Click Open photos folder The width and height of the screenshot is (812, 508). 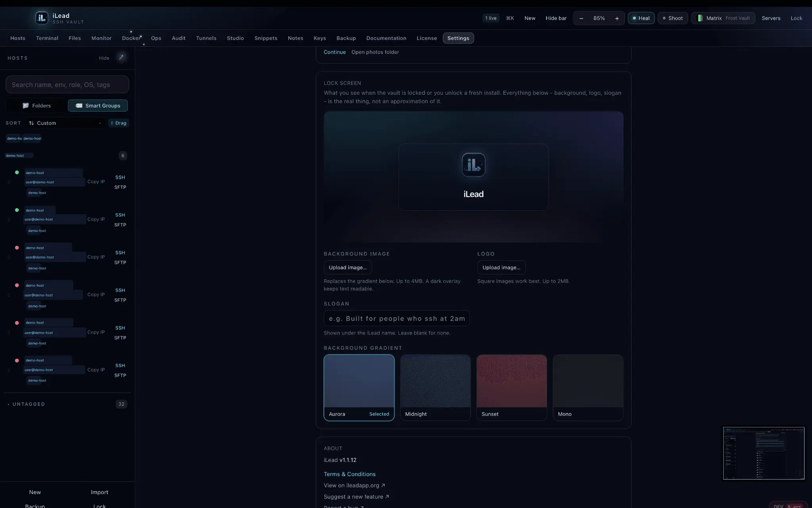point(375,52)
